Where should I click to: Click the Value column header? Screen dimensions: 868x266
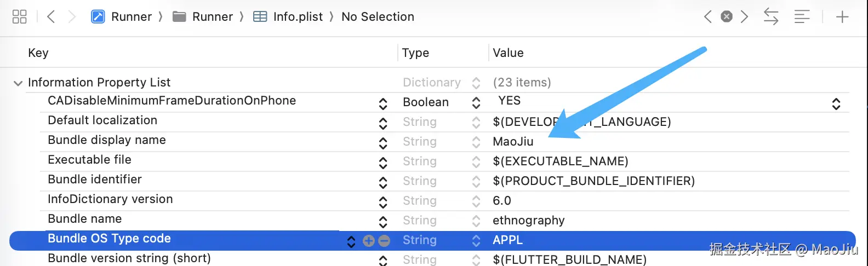point(508,53)
